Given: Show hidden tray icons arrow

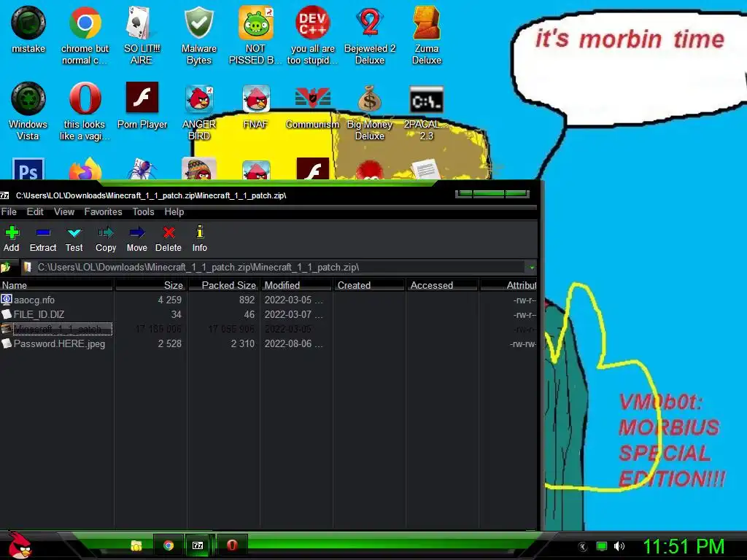Looking at the screenshot, I should click(583, 547).
